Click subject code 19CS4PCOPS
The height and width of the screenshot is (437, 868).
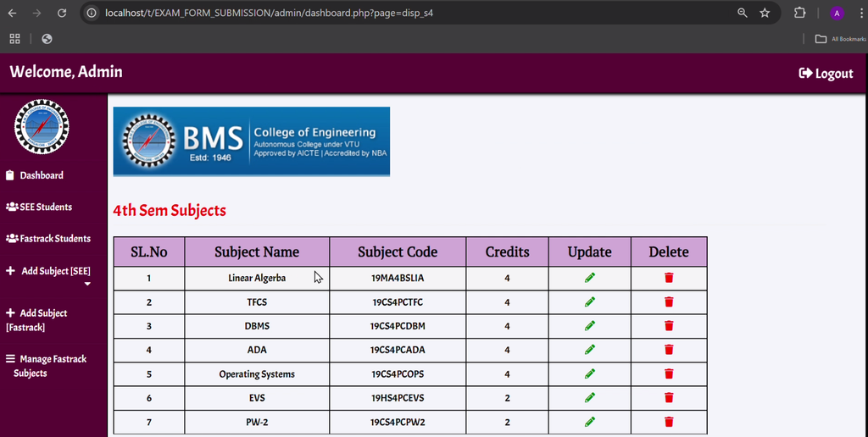coord(398,374)
